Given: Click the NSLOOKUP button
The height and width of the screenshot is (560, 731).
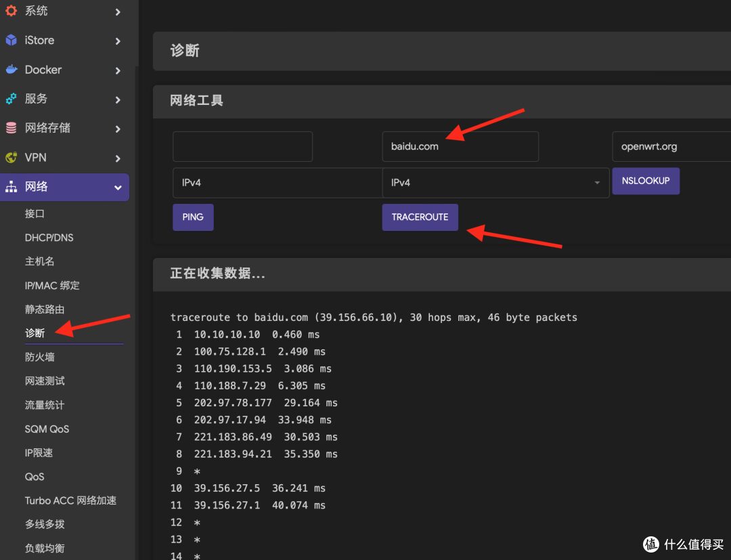Looking at the screenshot, I should point(646,181).
